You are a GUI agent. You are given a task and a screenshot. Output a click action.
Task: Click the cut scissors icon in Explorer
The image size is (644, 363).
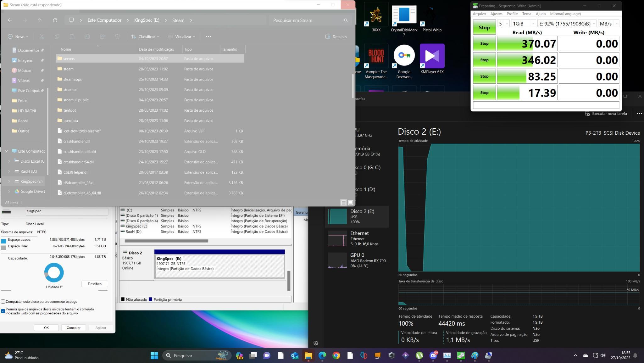point(42,36)
